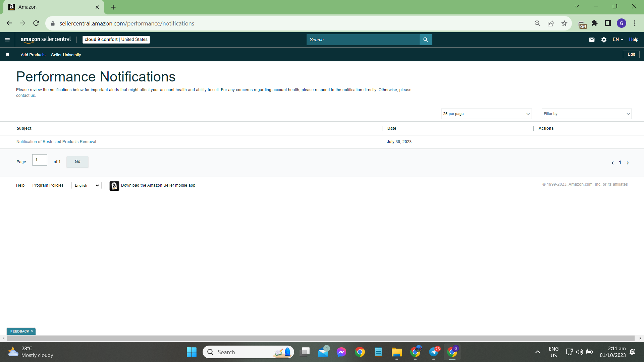Viewport: 644px width, 362px height.
Task: Open File Explorer from the taskbar
Action: [x=396, y=352]
